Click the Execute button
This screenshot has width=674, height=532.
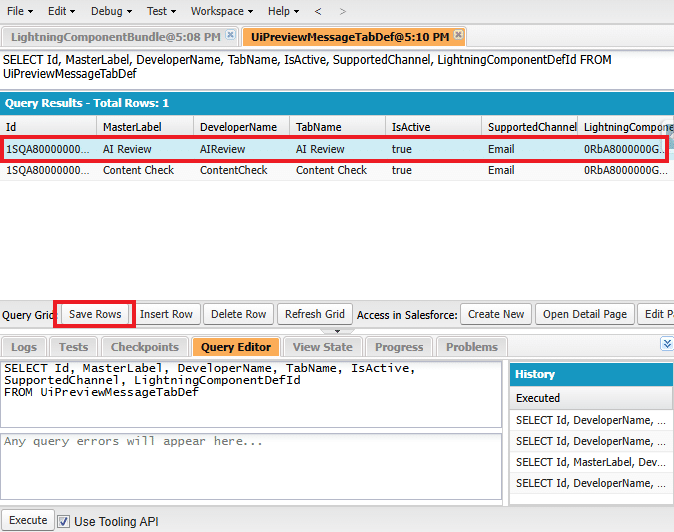[28, 520]
